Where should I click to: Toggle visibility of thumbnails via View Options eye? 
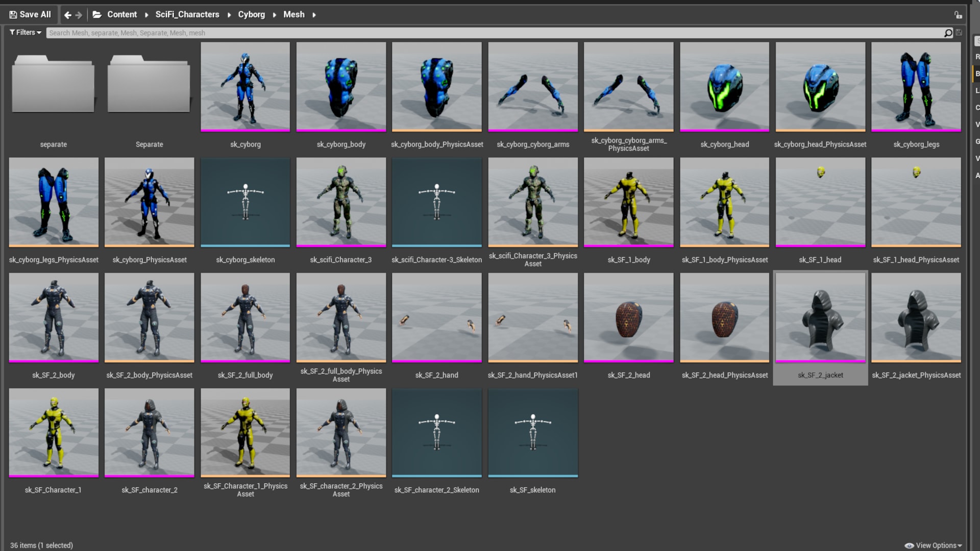[910, 545]
